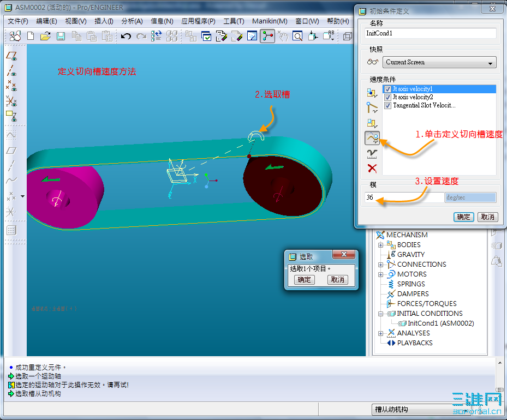Click the Open folder icon

(x=45, y=36)
